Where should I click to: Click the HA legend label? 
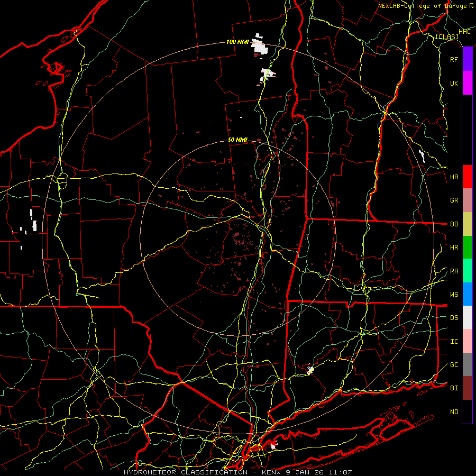click(454, 177)
